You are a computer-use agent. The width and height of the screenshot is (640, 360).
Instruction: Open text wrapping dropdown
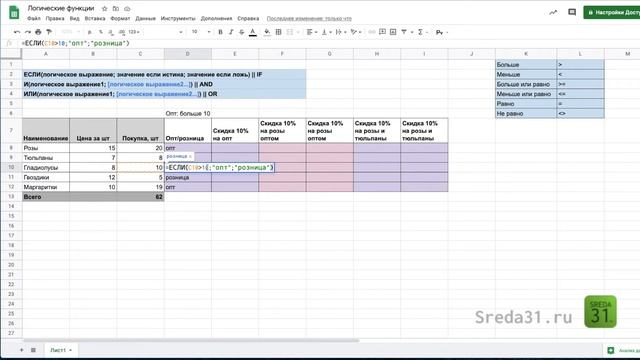[340, 32]
